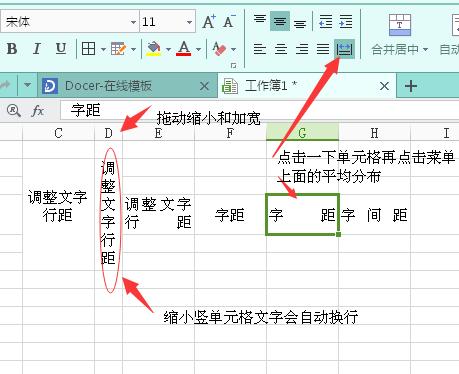The image size is (459, 374).
Task: Toggle Italic formatting
Action: click(37, 49)
